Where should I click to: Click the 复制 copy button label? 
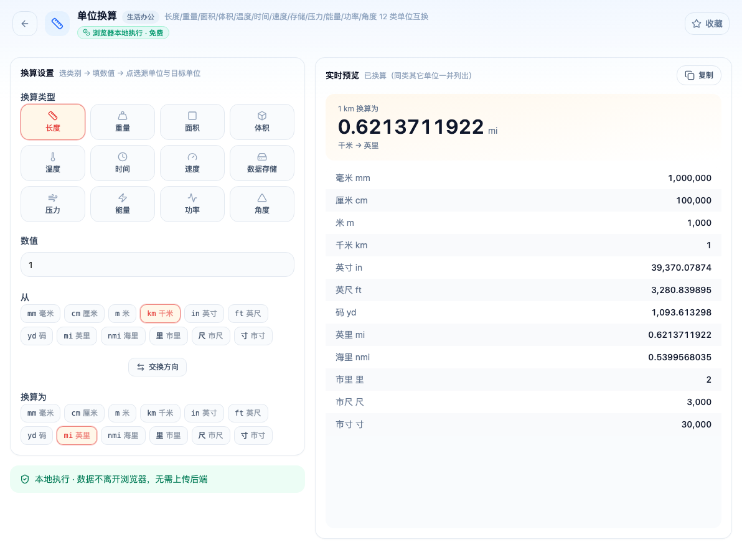[705, 75]
